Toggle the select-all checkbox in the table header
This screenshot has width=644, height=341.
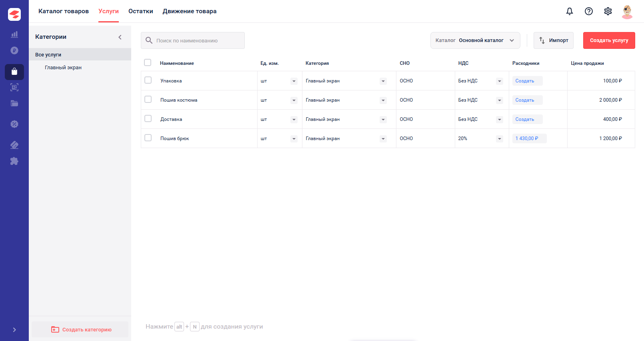148,62
